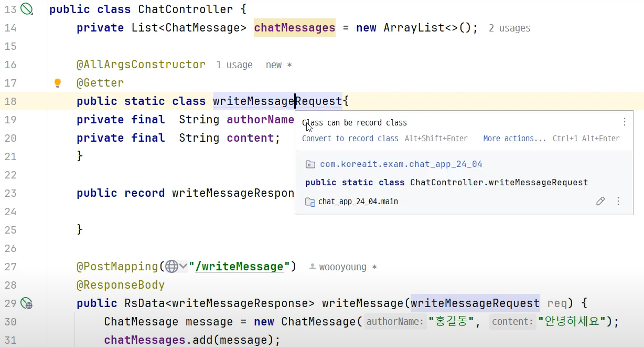Viewport: 644px width, 348px height.
Task: Click the pencil edit icon in the popup
Action: [x=600, y=201]
